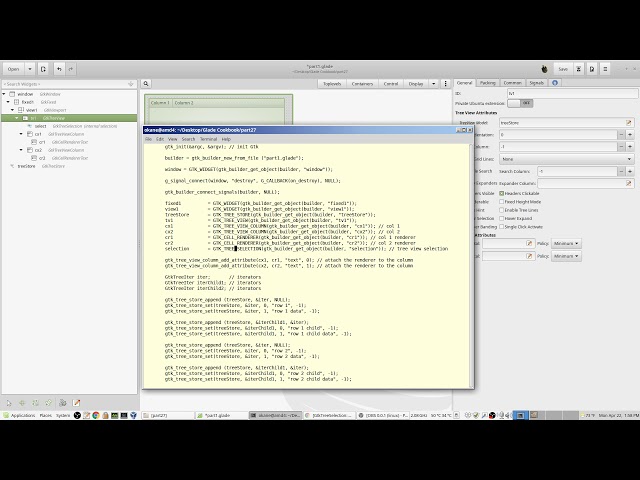Click the Save As icon right of Save

tap(578, 69)
